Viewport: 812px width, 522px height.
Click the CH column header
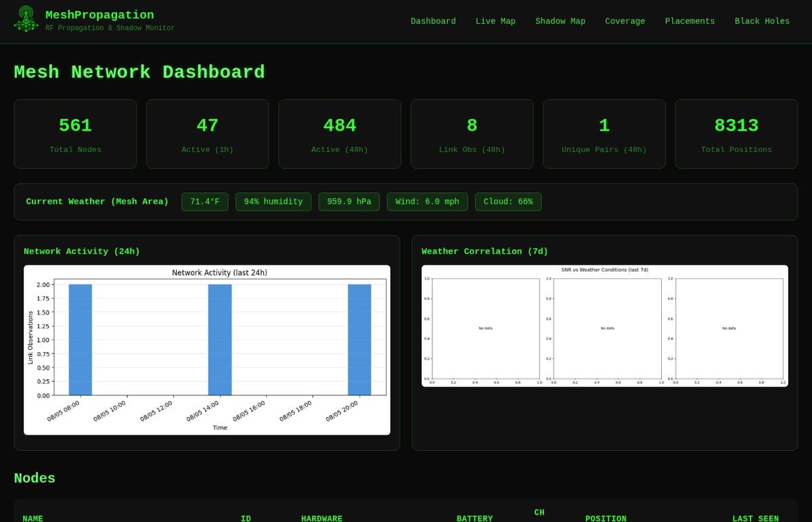[x=539, y=513]
